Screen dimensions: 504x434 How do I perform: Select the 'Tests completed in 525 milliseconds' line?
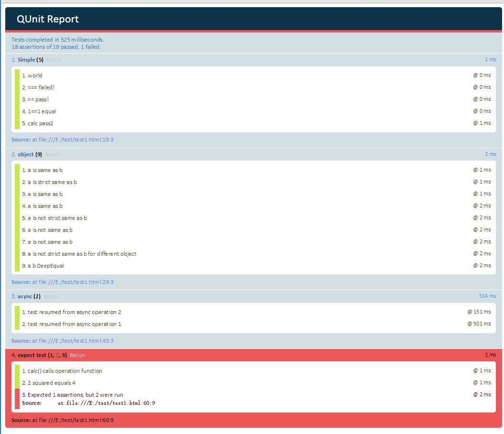click(57, 40)
